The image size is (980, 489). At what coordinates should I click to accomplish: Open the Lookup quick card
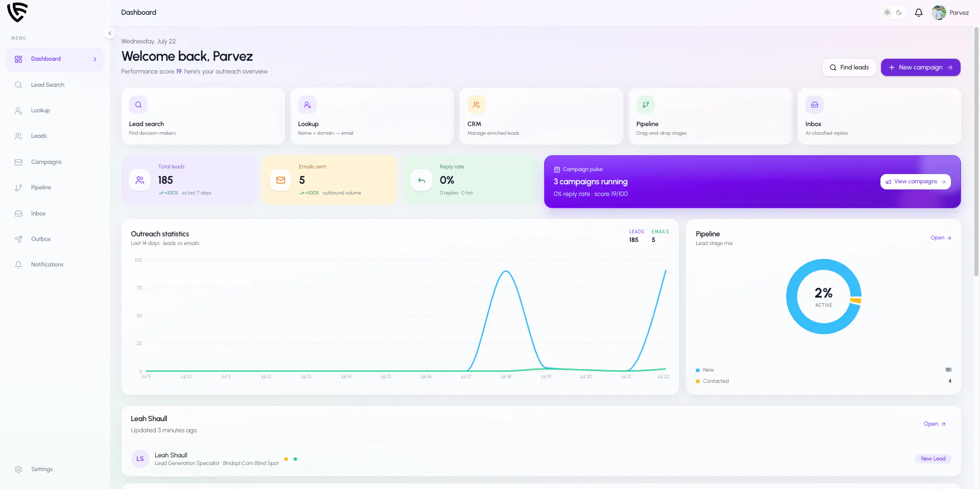(x=372, y=116)
